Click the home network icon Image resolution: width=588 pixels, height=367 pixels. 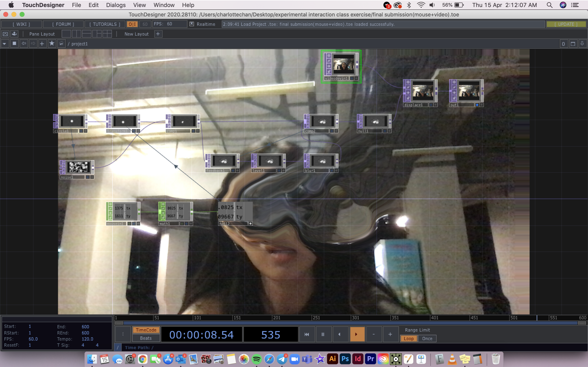point(61,44)
